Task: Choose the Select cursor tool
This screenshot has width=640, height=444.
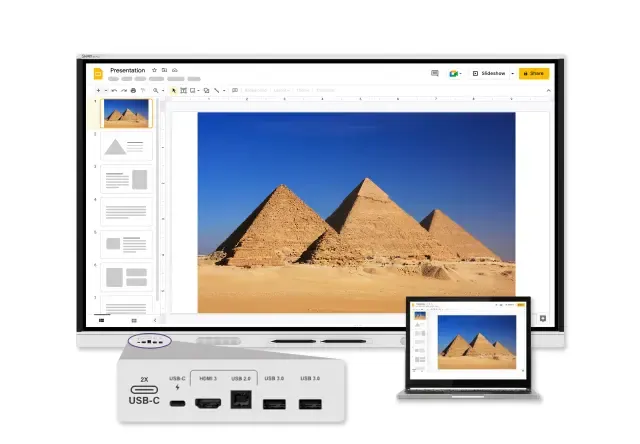Action: pyautogui.click(x=173, y=90)
